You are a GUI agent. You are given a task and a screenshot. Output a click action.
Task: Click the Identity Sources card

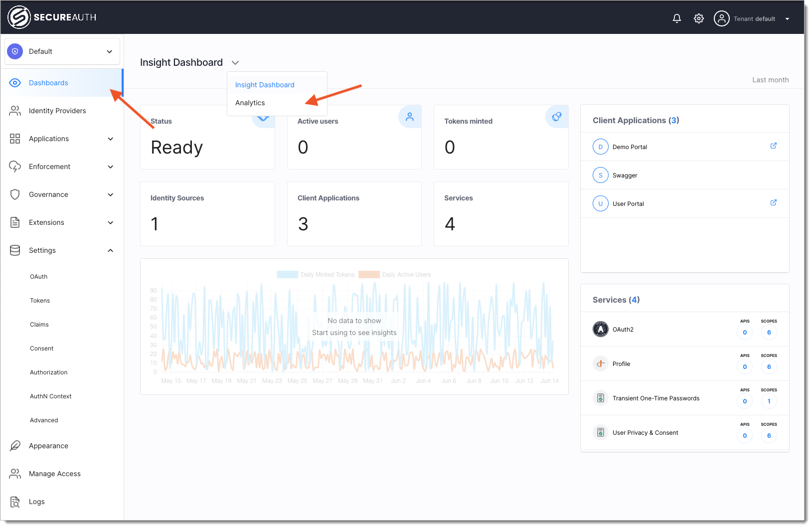tap(207, 214)
